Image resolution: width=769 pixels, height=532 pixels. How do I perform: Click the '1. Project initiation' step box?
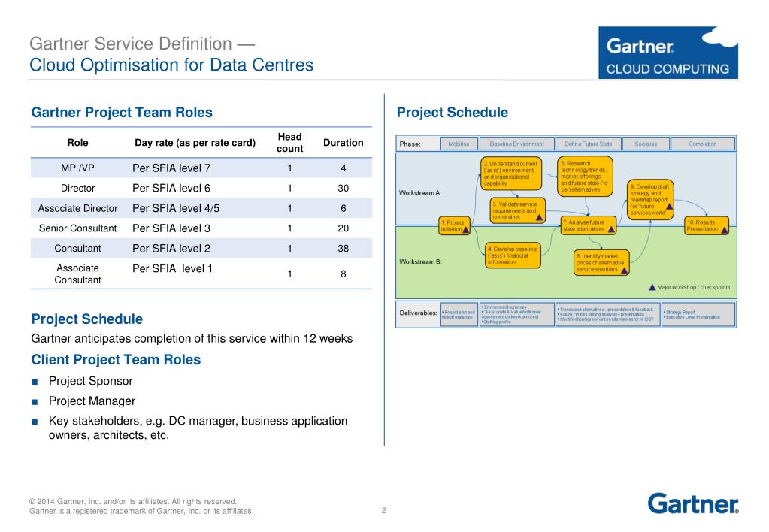pos(455,226)
